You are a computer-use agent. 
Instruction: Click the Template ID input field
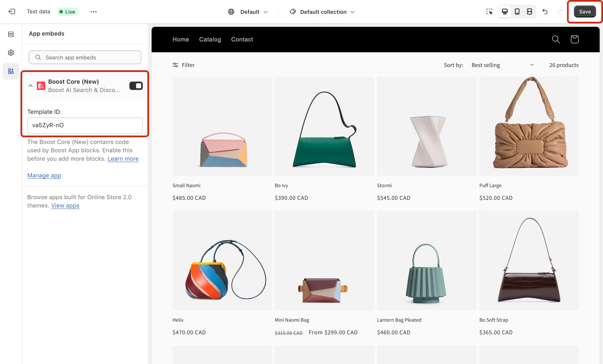point(85,125)
